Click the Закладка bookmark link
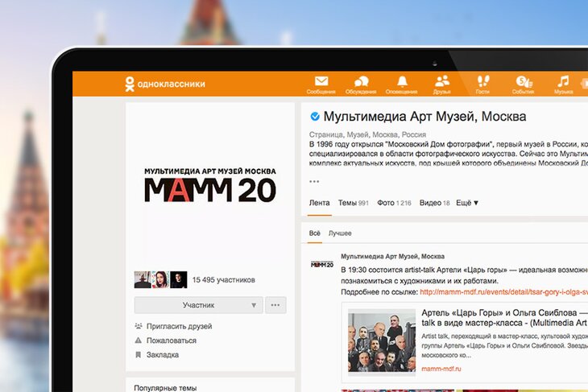588x392 pixels. point(162,354)
